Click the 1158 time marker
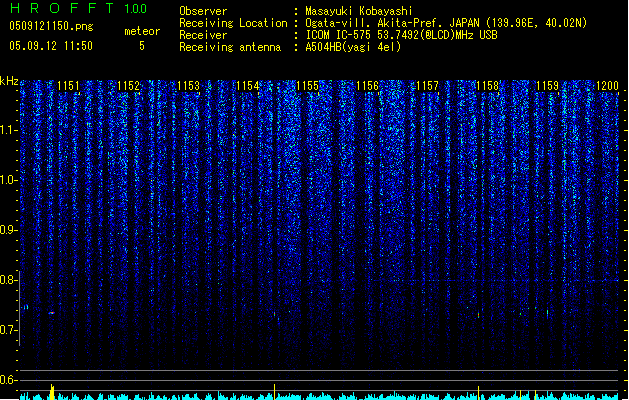This screenshot has height=400, width=629. (x=487, y=86)
